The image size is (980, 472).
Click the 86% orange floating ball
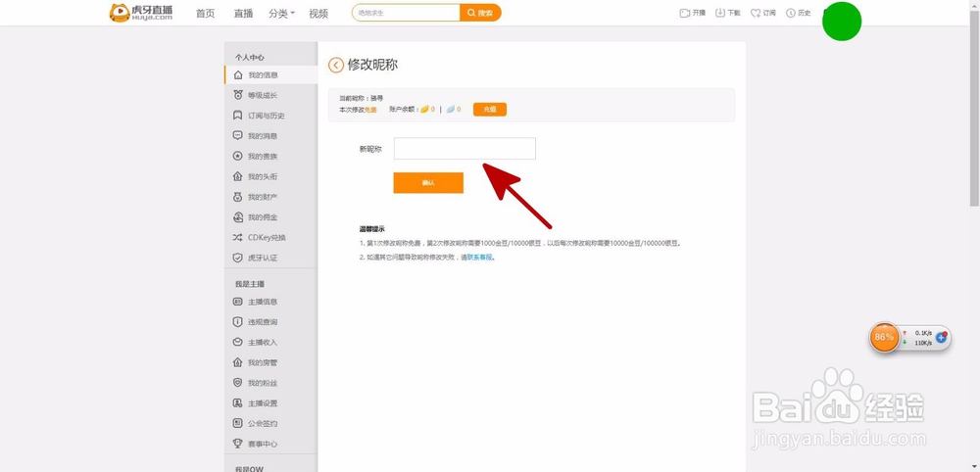pos(884,337)
